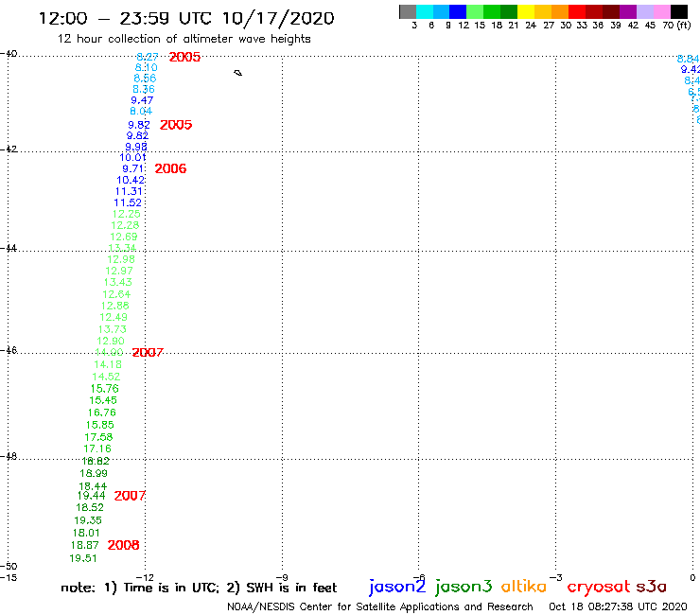Click the yellow swatch in the height legend
This screenshot has height=615, width=700.
click(526, 11)
